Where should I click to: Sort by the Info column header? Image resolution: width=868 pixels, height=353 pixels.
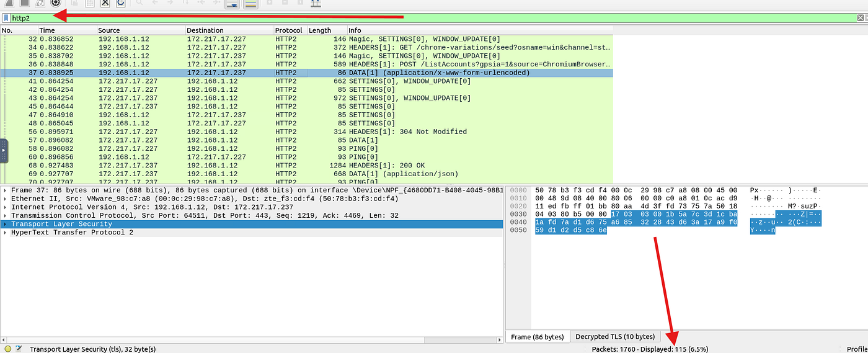pos(479,30)
